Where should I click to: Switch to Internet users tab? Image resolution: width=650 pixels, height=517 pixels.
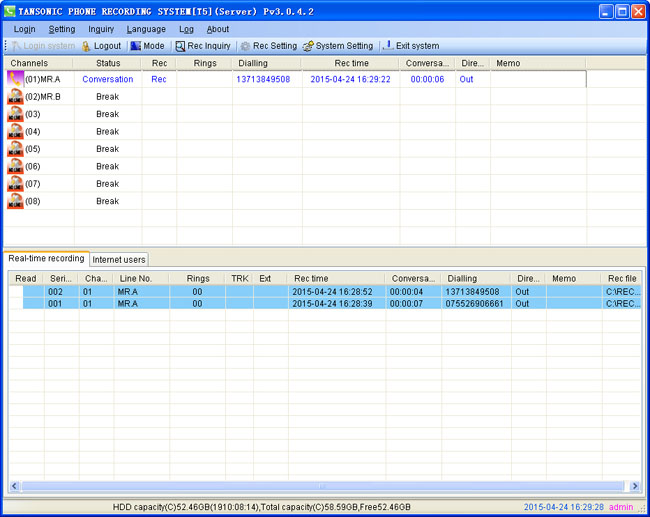pyautogui.click(x=119, y=259)
